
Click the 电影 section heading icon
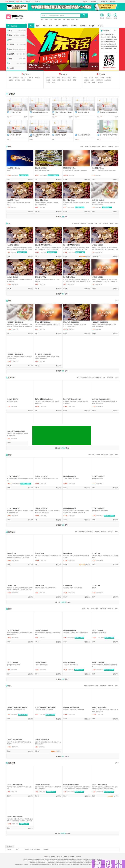point(6,301)
